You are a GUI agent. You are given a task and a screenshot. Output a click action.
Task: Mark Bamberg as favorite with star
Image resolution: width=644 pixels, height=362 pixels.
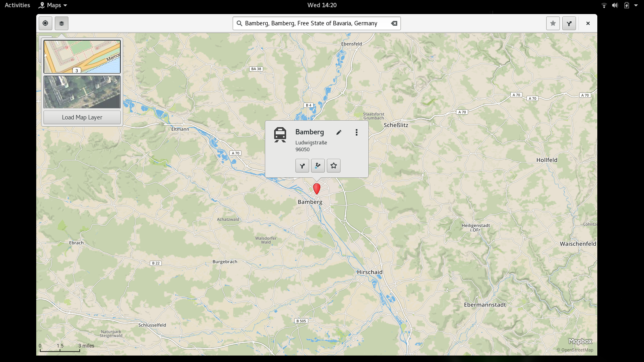pos(334,166)
